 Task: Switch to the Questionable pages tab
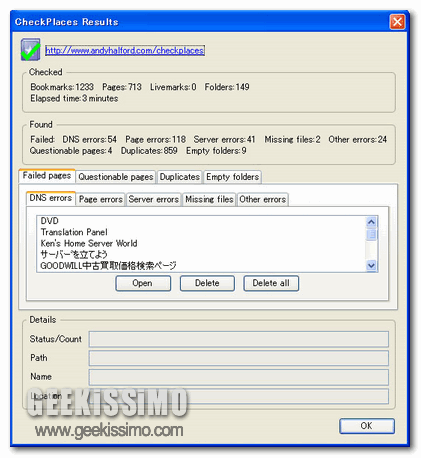(116, 177)
